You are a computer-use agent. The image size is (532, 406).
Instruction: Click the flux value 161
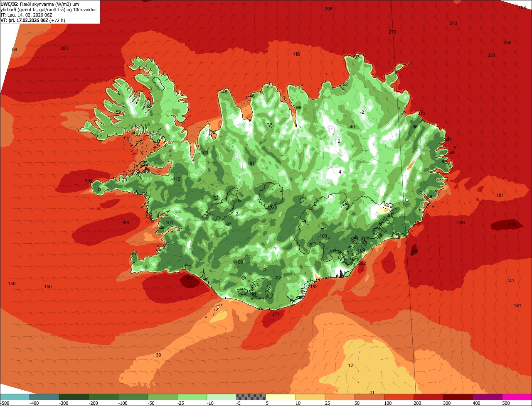pos(517,306)
